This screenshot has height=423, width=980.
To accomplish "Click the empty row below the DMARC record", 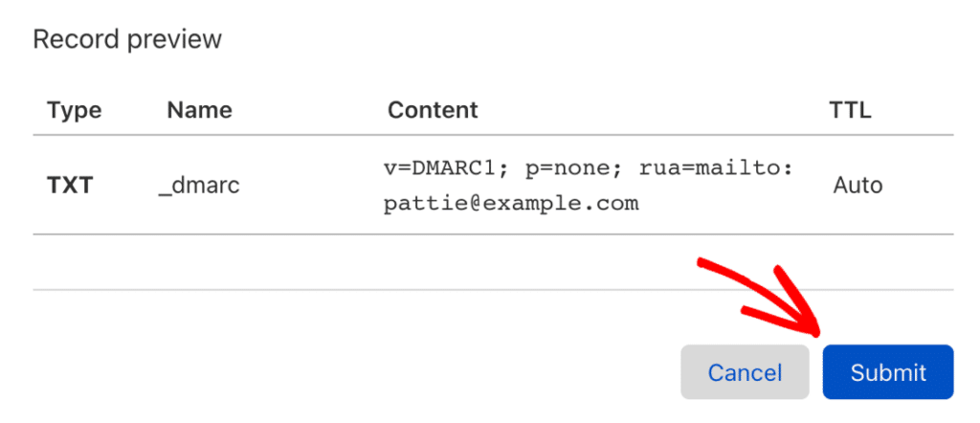I will [493, 262].
